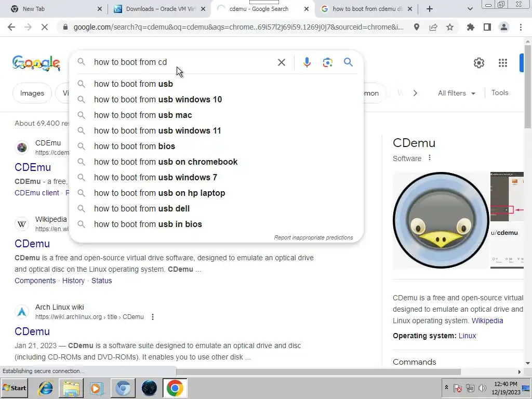The width and height of the screenshot is (532, 399).
Task: Click the volume speaker tray icon
Action: tap(482, 388)
